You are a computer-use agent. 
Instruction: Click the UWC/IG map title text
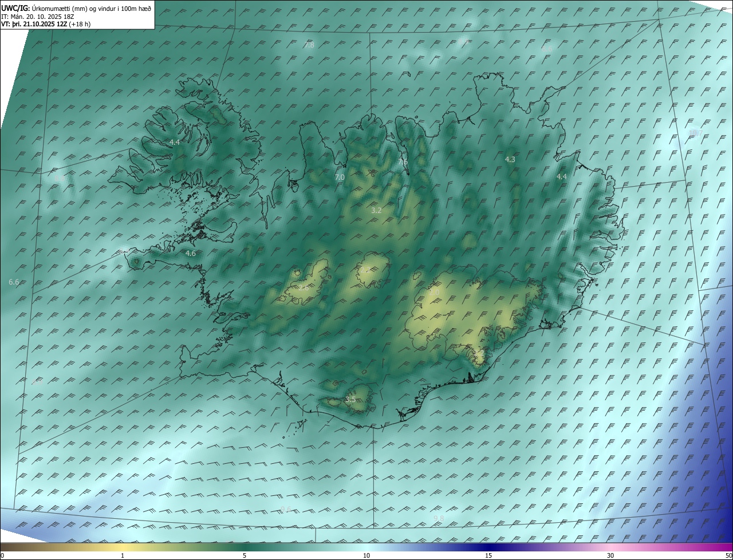76,9
